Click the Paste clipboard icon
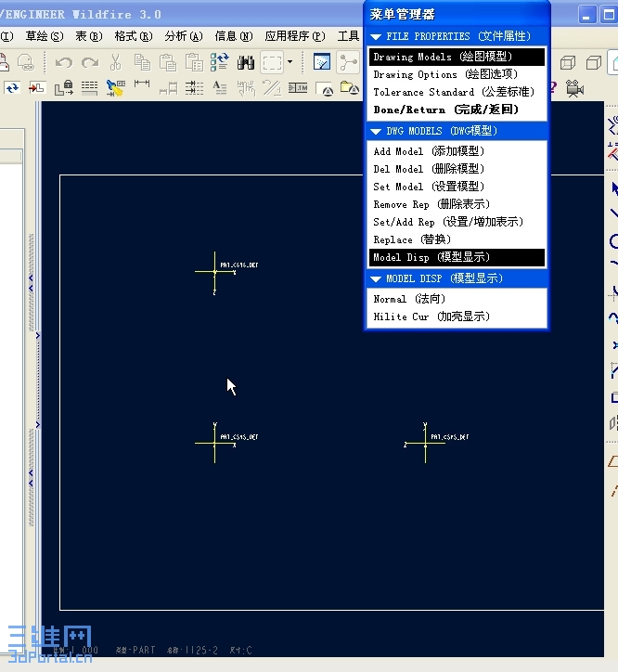 pyautogui.click(x=168, y=62)
